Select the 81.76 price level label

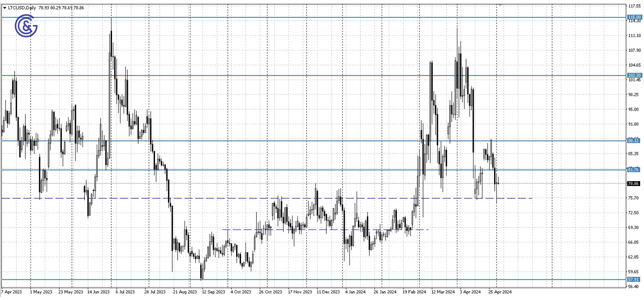pos(633,169)
